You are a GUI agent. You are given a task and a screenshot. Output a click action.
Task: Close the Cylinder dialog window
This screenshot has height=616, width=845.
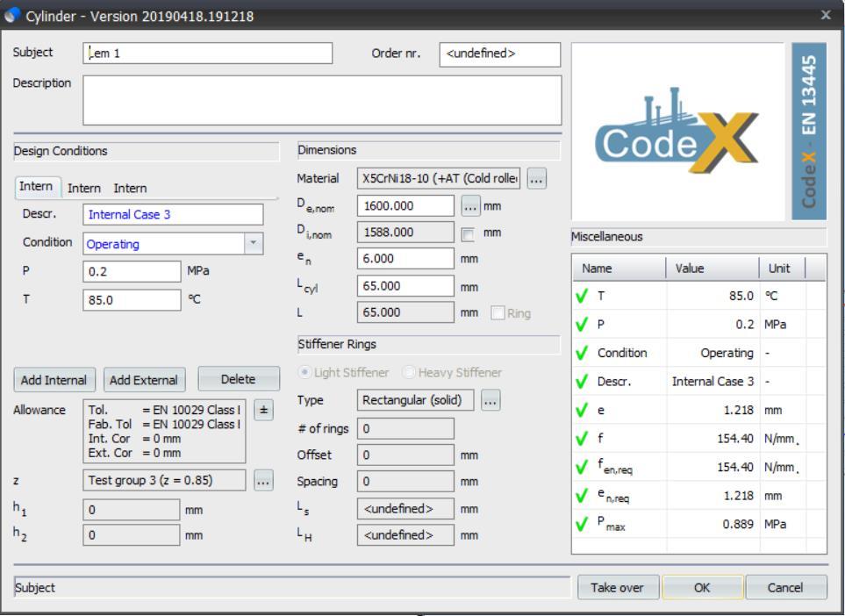click(826, 15)
